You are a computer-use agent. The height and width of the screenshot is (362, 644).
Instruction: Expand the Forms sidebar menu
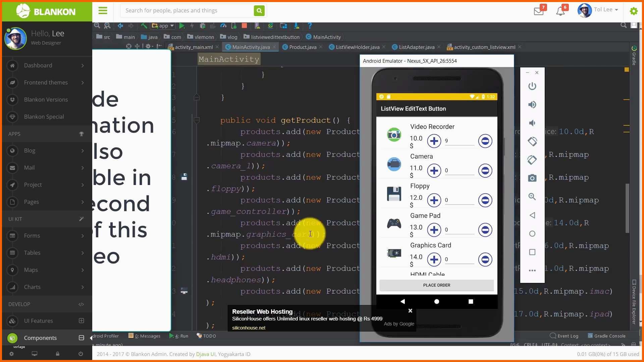(x=47, y=236)
